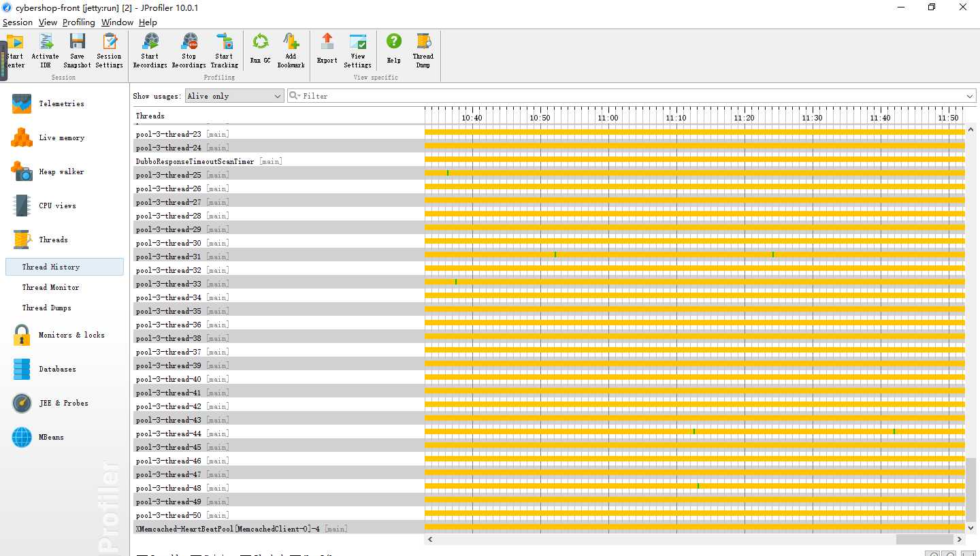
Task: Click the Start Recordings button
Action: (150, 51)
